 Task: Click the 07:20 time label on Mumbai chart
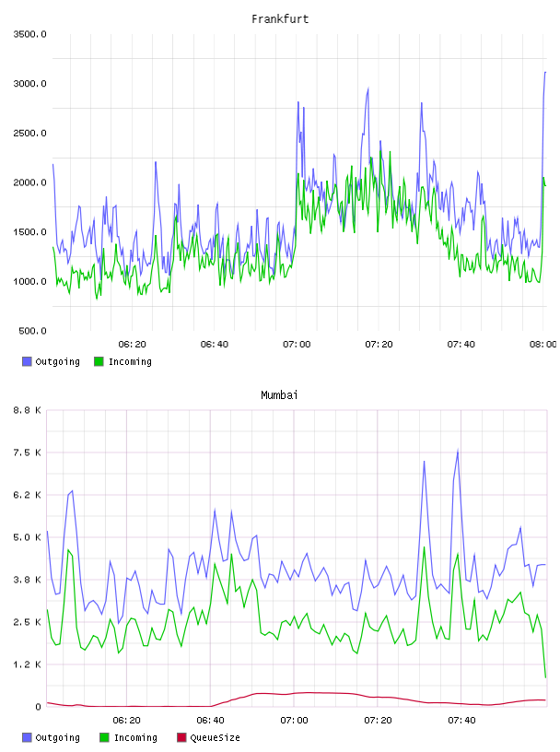pos(378,721)
